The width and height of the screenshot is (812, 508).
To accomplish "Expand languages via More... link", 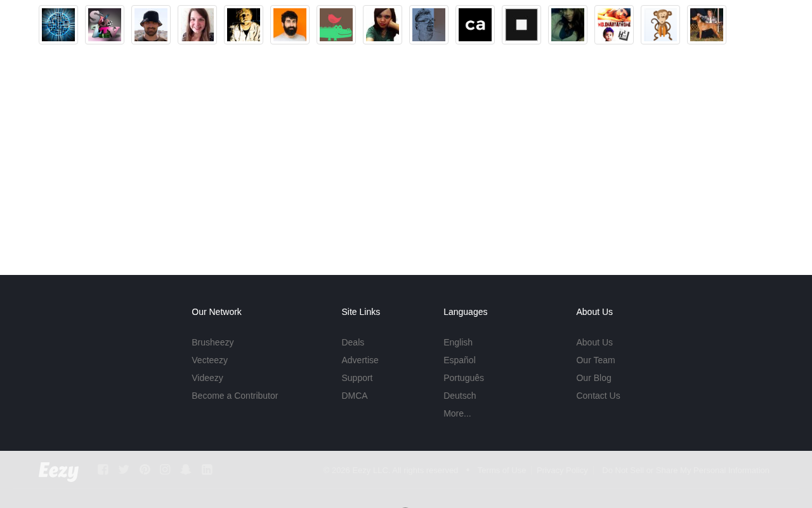I will click(457, 413).
